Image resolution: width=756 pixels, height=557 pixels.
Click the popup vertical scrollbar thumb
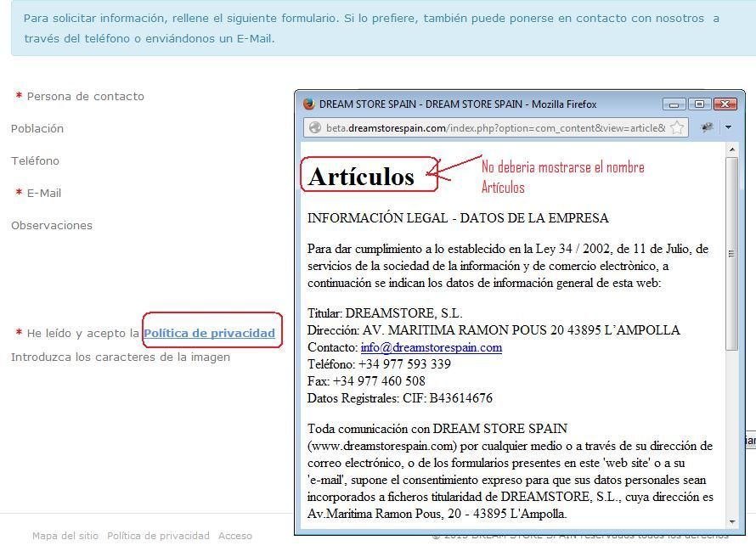pos(732,253)
